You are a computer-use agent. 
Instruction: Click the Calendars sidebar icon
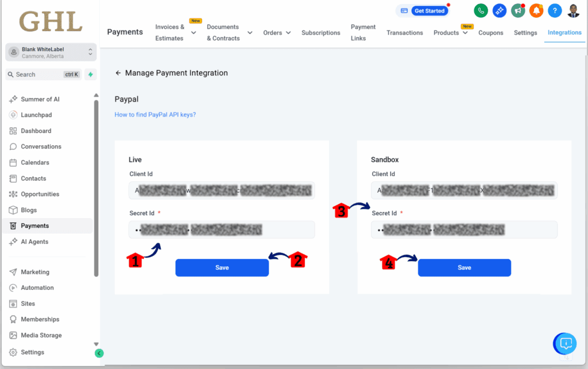click(x=13, y=162)
